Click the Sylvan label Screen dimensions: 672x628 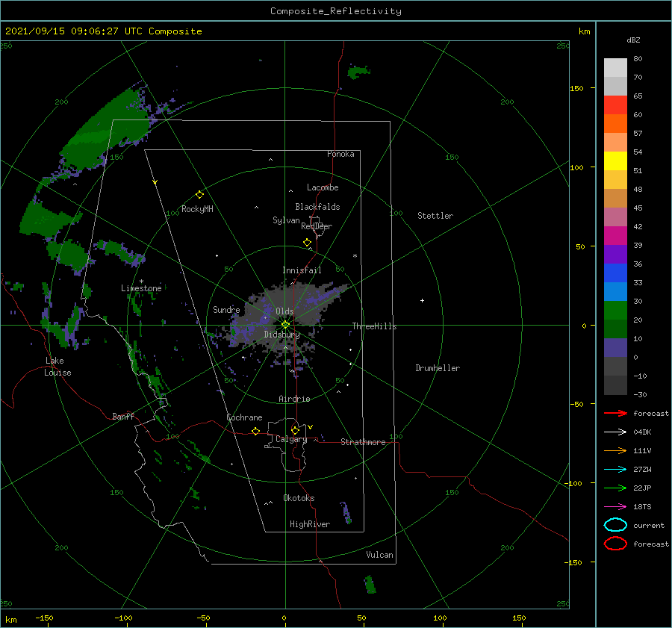click(286, 220)
